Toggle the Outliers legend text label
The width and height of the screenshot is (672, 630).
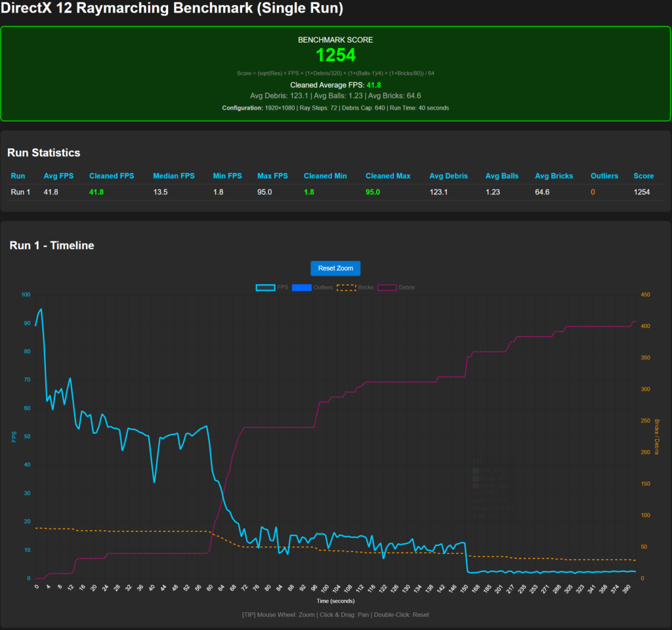[323, 287]
